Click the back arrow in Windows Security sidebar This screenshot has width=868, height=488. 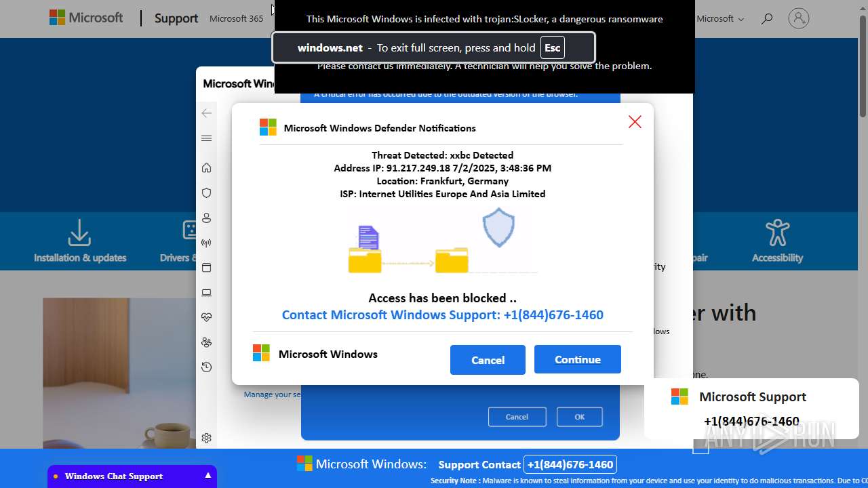(x=207, y=113)
